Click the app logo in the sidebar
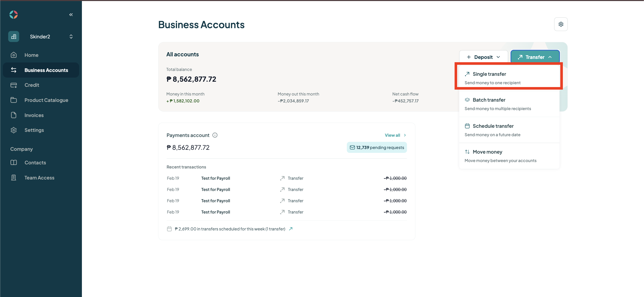The width and height of the screenshot is (644, 297). (14, 15)
